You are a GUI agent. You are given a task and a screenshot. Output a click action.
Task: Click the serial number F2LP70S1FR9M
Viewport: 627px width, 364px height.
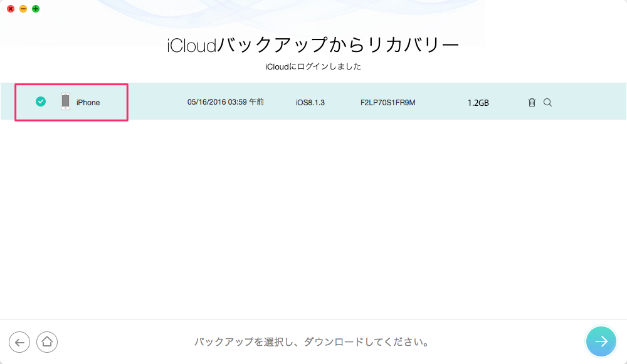coord(388,103)
